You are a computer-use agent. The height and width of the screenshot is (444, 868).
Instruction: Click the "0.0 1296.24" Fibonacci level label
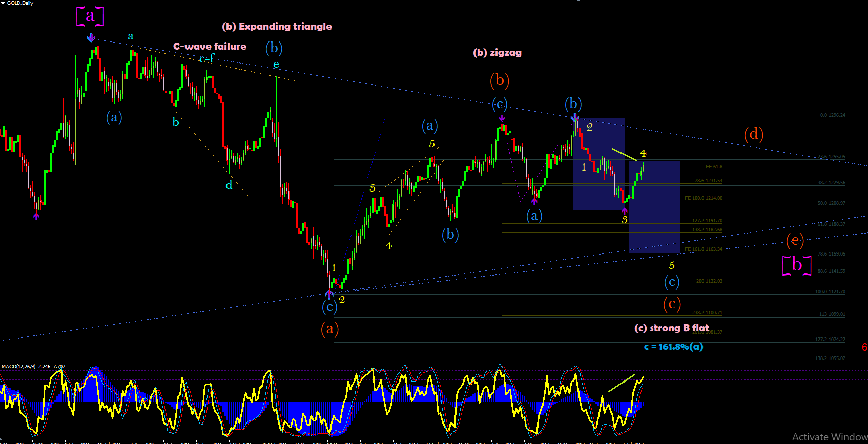click(833, 115)
